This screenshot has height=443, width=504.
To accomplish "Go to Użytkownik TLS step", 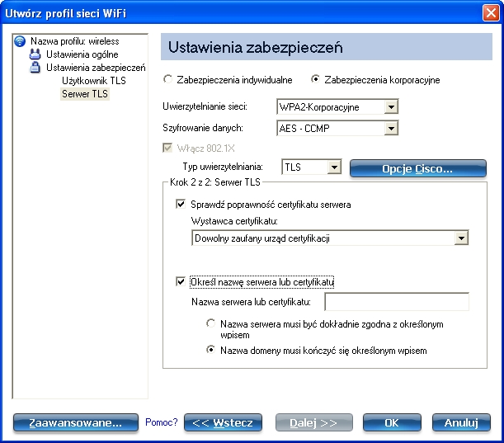I will pyautogui.click(x=93, y=81).
